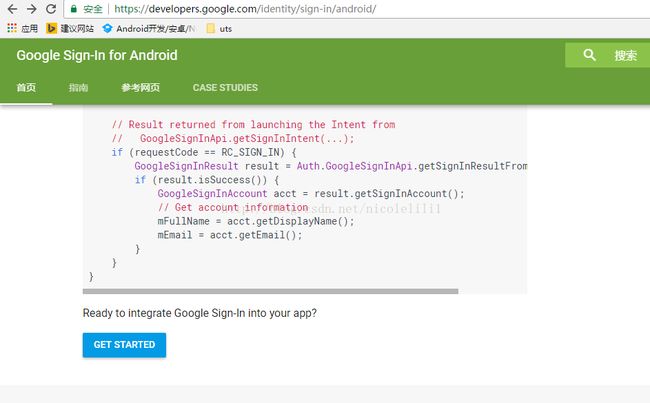The height and width of the screenshot is (403, 650).
Task: Click the Google Sign-In for Android title
Action: 97,55
